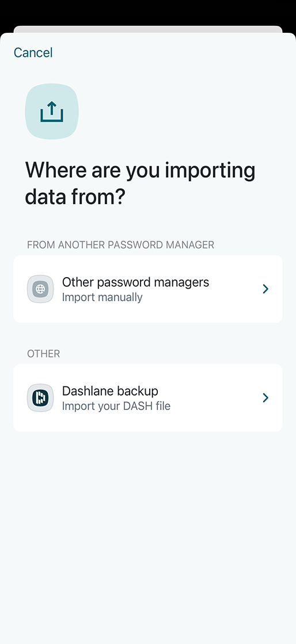The image size is (296, 644).
Task: Click the rounded teal badge behind the import icon
Action: pyautogui.click(x=52, y=112)
